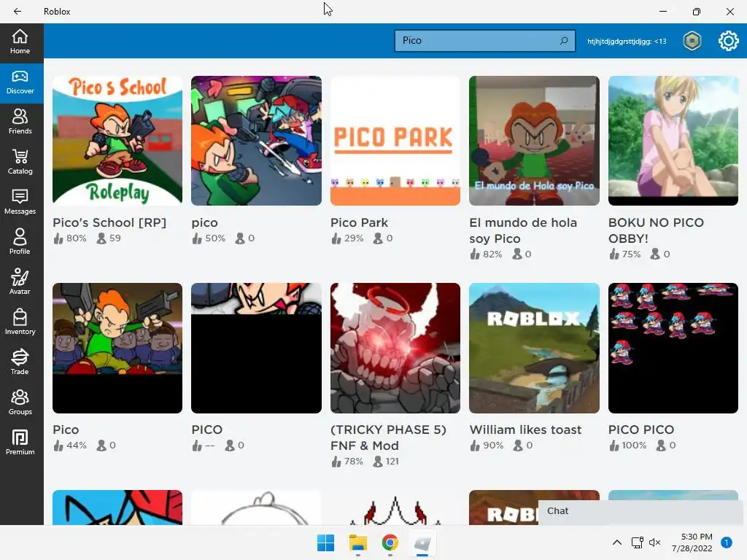This screenshot has height=560, width=747.
Task: Click the Pico Park title text
Action: [x=359, y=223]
